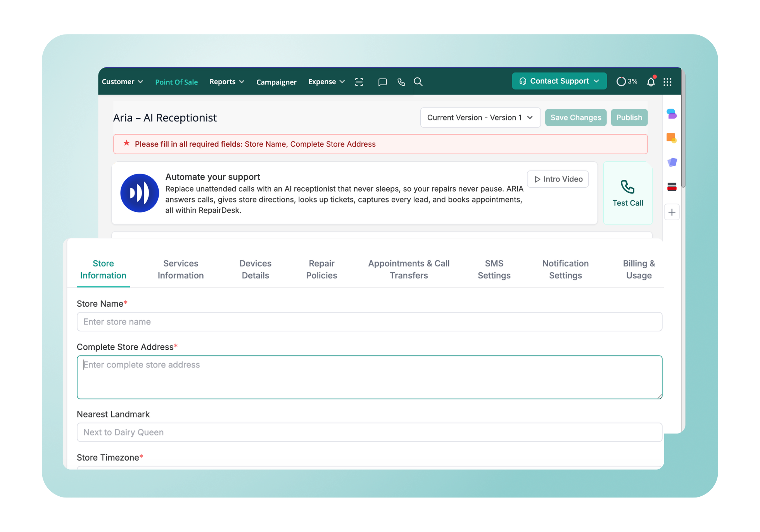This screenshot has height=532, width=760.
Task: Open Campaigner from the navbar
Action: pyautogui.click(x=276, y=82)
